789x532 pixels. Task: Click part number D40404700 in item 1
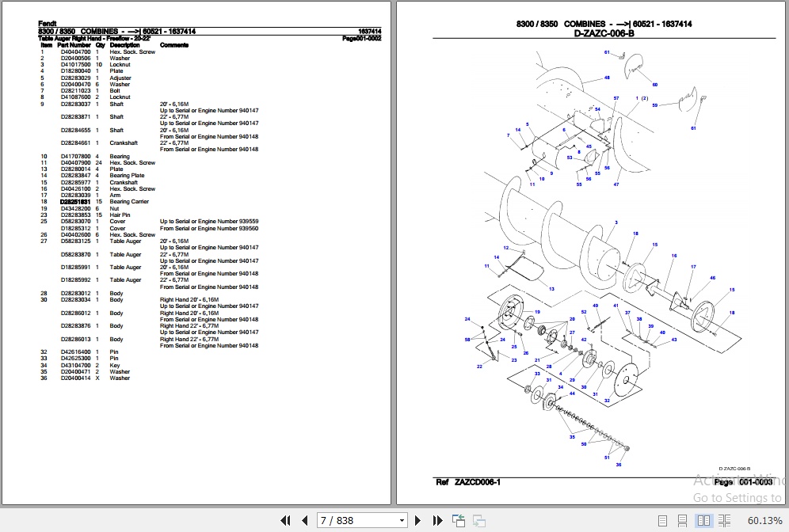[75, 51]
